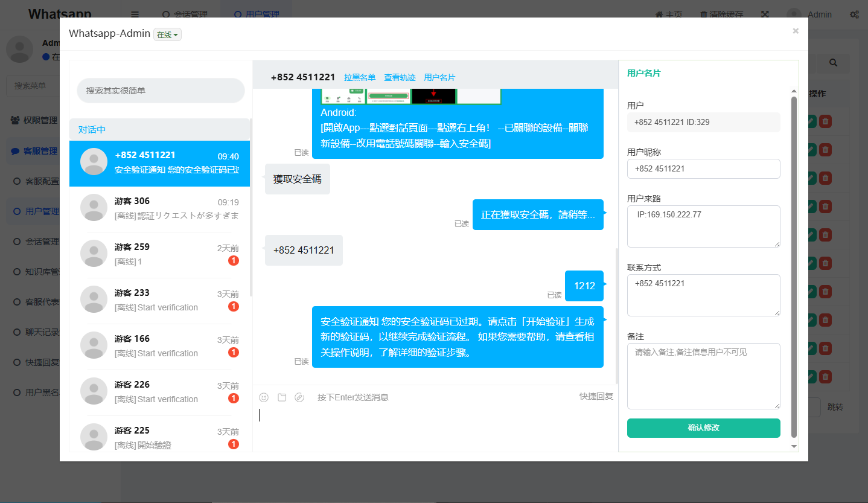Click 查看轨迹 link in chat header
This screenshot has height=503, width=868.
(400, 77)
